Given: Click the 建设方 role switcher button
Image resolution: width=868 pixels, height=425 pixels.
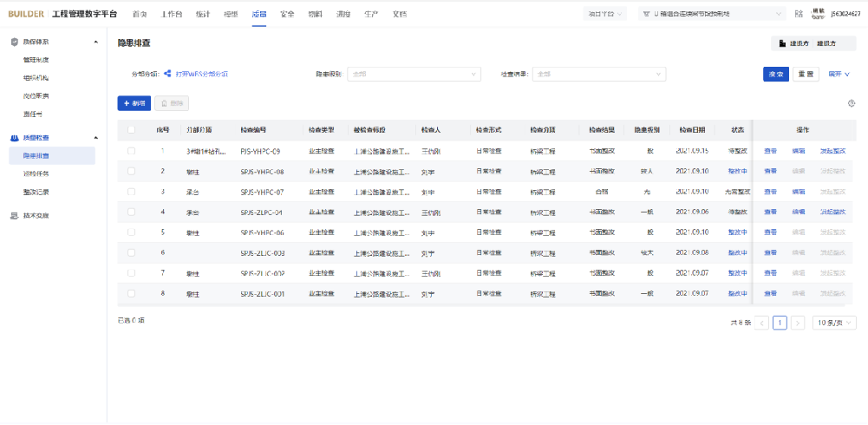Looking at the screenshot, I should (813, 43).
